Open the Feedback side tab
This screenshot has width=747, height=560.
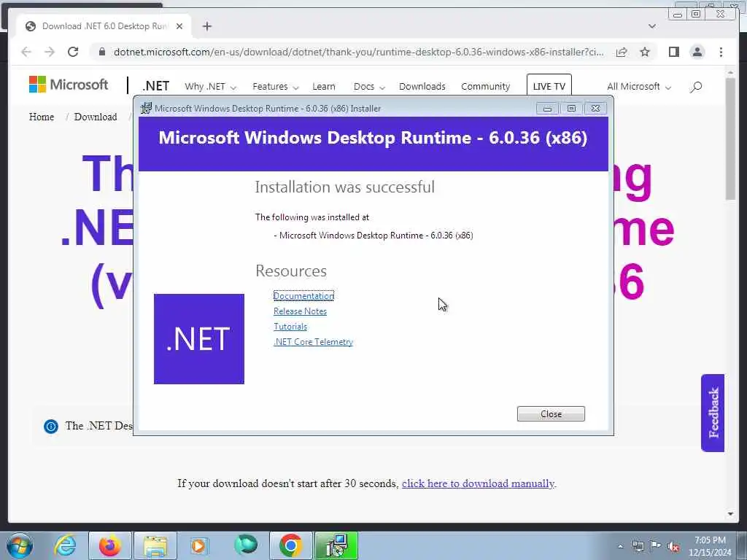(713, 413)
